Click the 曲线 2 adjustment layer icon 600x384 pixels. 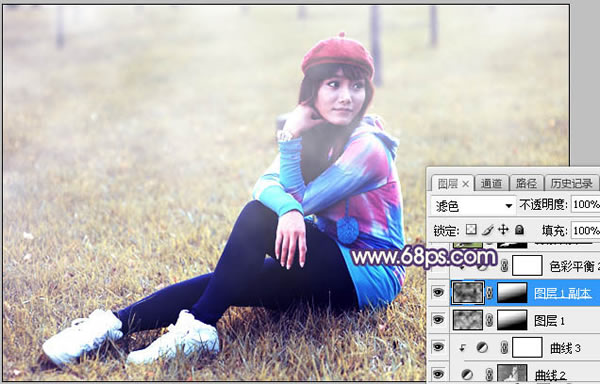(467, 374)
